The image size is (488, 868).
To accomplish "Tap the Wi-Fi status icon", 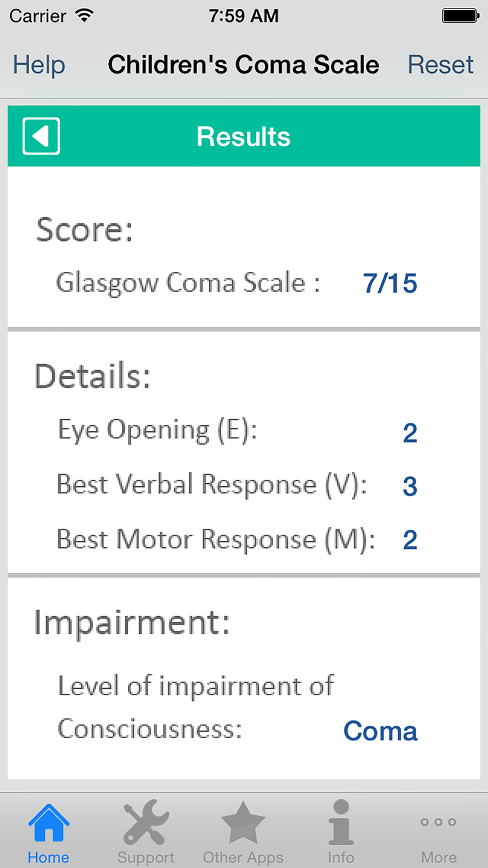I will click(84, 16).
